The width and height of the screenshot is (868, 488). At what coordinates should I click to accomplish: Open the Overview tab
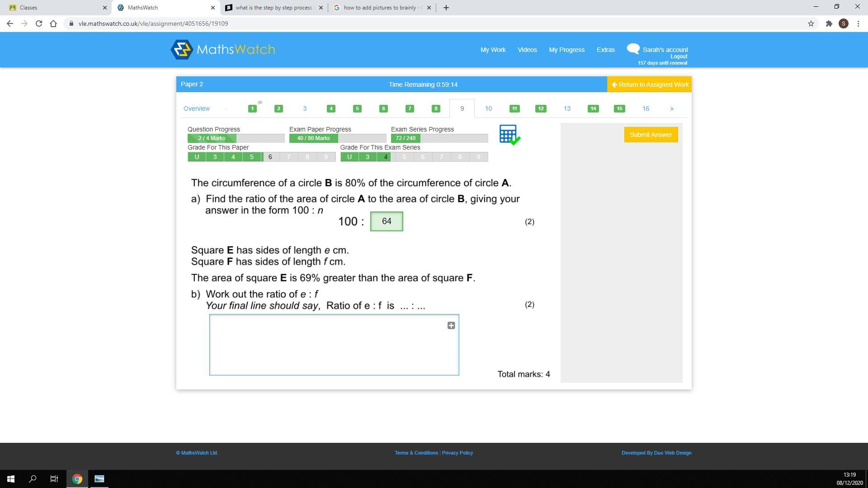coord(197,108)
